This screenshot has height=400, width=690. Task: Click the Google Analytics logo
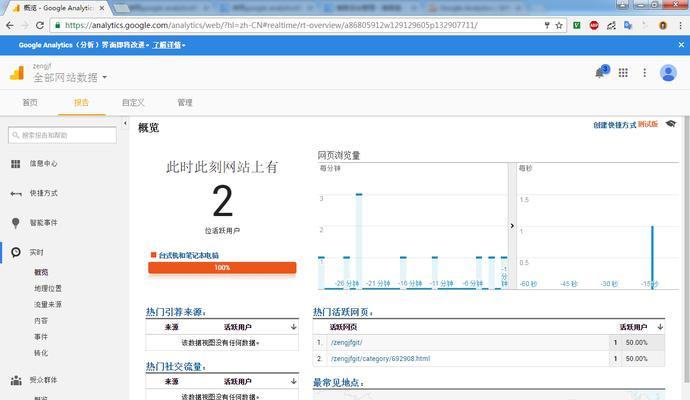coord(16,72)
